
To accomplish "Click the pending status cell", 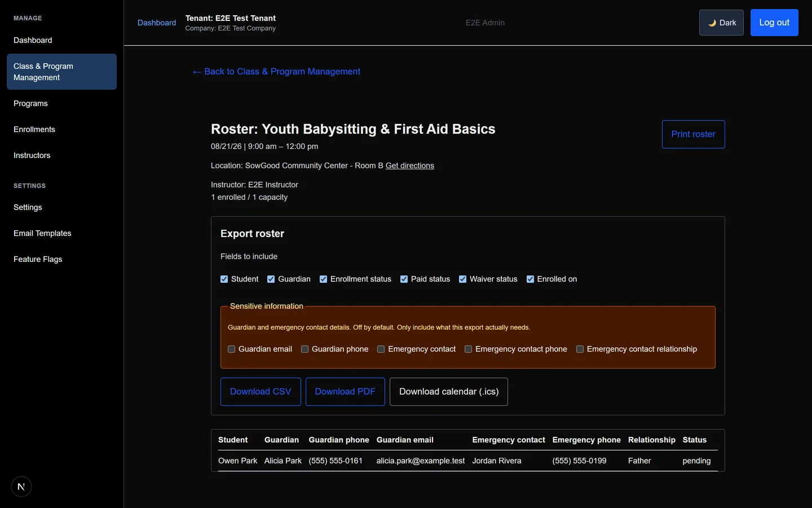I will pyautogui.click(x=696, y=461).
